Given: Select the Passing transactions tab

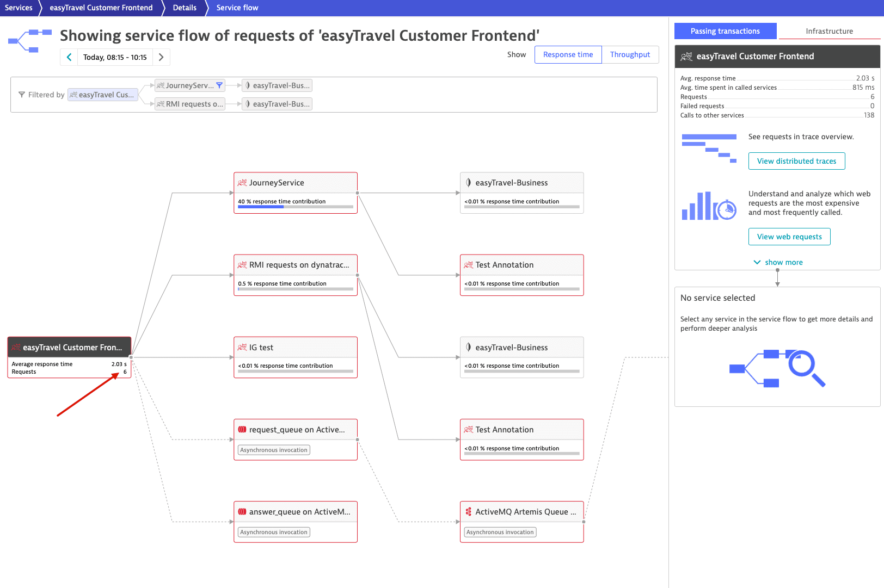Looking at the screenshot, I should tap(725, 31).
